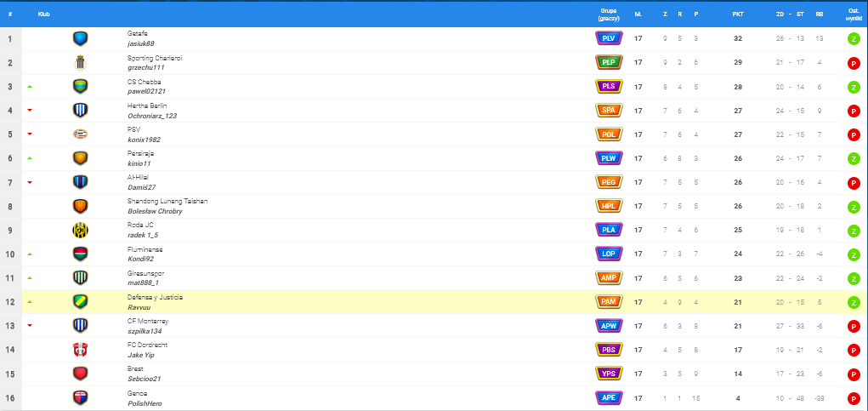
Task: Select the SPA group badge
Action: (609, 111)
